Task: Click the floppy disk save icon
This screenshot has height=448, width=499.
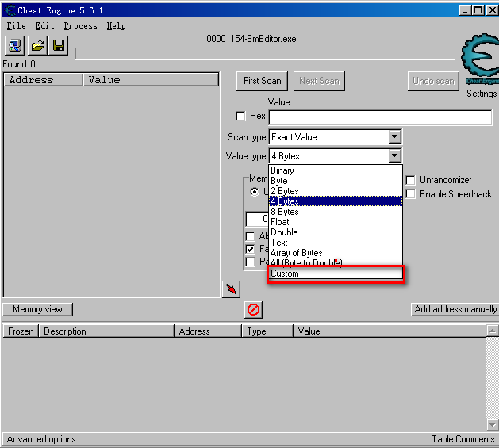Action: pos(59,45)
